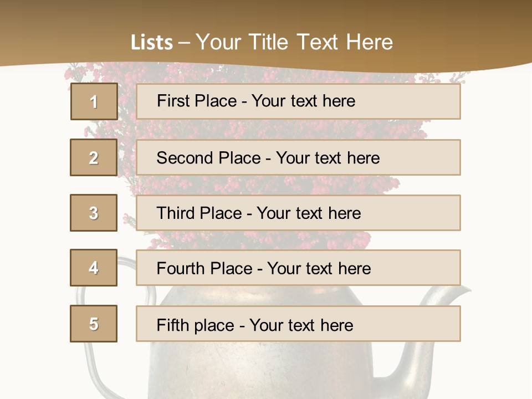Click the number 1 box

coord(94,101)
